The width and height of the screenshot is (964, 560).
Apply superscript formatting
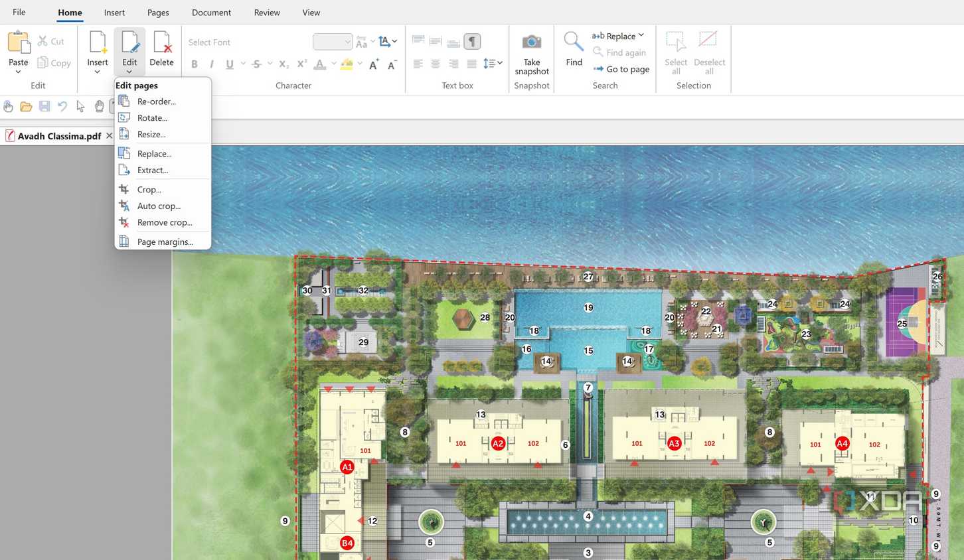[301, 64]
